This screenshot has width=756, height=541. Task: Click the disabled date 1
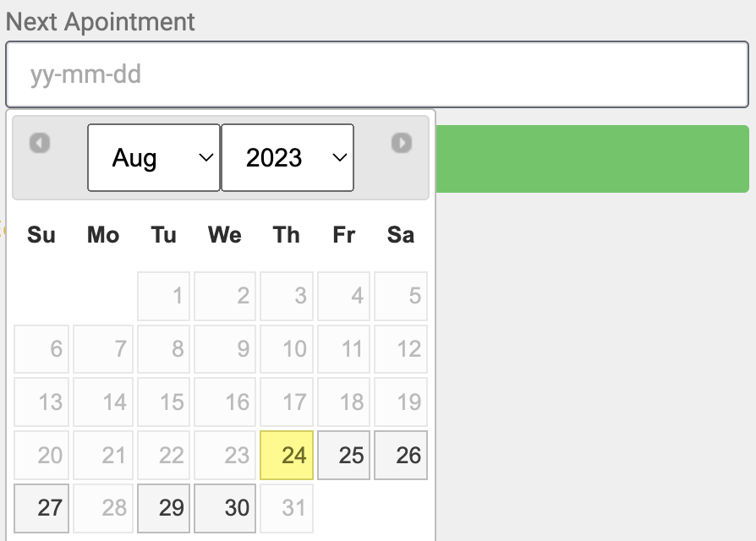[x=163, y=296]
